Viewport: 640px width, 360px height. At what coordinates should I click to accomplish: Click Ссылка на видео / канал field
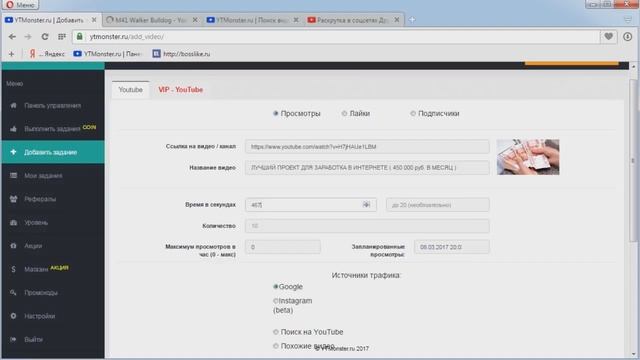tap(367, 147)
